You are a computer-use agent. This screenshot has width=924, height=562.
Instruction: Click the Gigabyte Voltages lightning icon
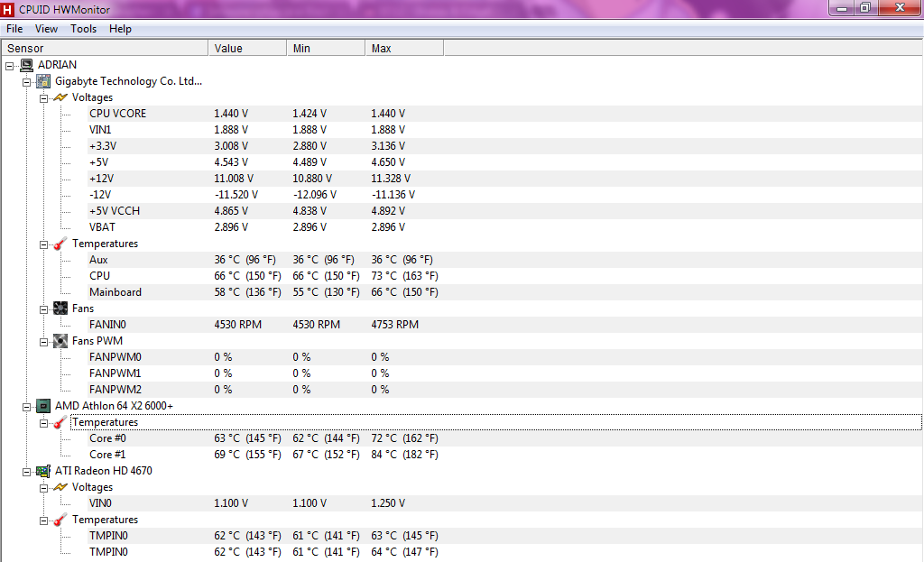60,97
